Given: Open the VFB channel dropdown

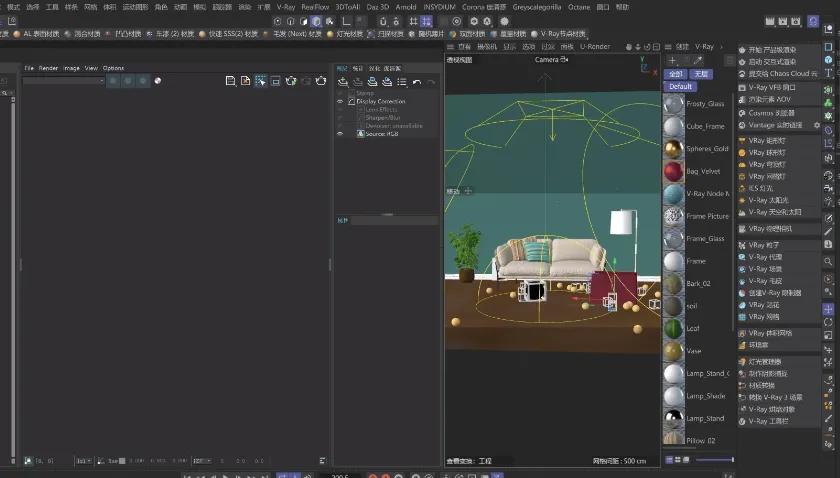Looking at the screenshot, I should [x=64, y=80].
